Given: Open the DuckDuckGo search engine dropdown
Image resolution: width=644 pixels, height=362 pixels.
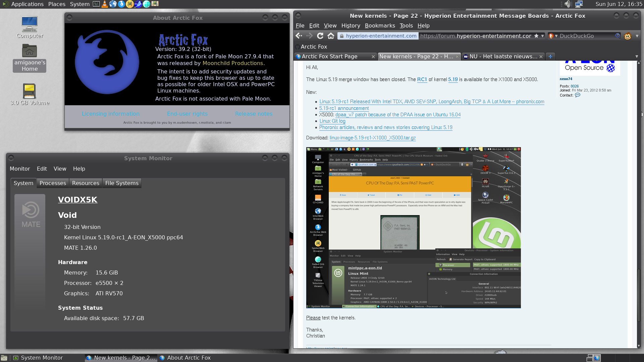Looking at the screenshot, I should (x=553, y=36).
